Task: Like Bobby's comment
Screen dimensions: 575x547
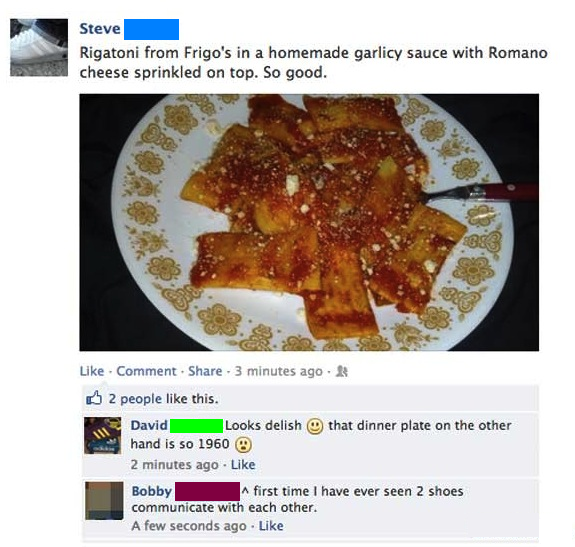Action: click(271, 526)
